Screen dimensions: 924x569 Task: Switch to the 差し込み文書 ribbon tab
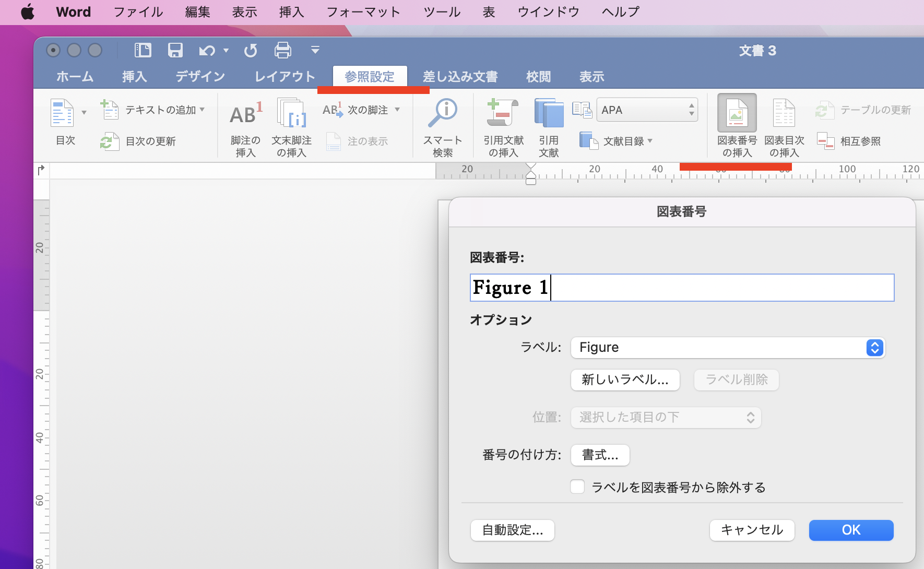pos(460,77)
